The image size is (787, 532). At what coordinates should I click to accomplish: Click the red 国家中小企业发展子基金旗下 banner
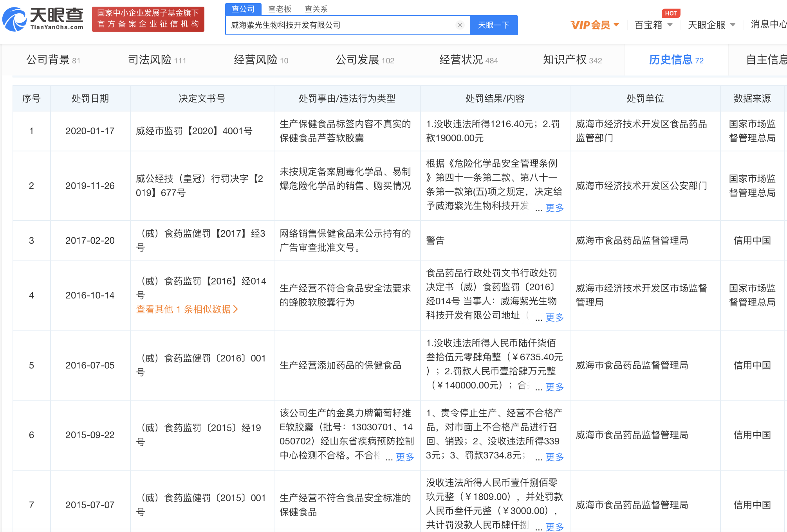point(148,19)
